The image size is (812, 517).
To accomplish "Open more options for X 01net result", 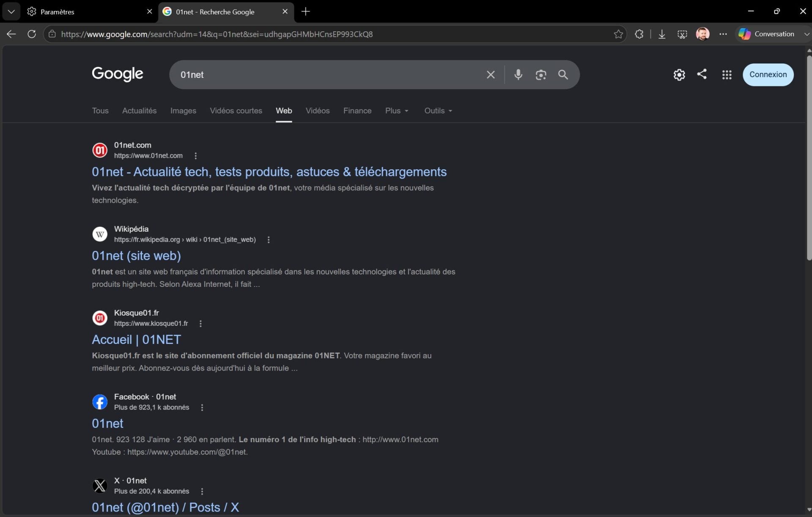I will [202, 491].
